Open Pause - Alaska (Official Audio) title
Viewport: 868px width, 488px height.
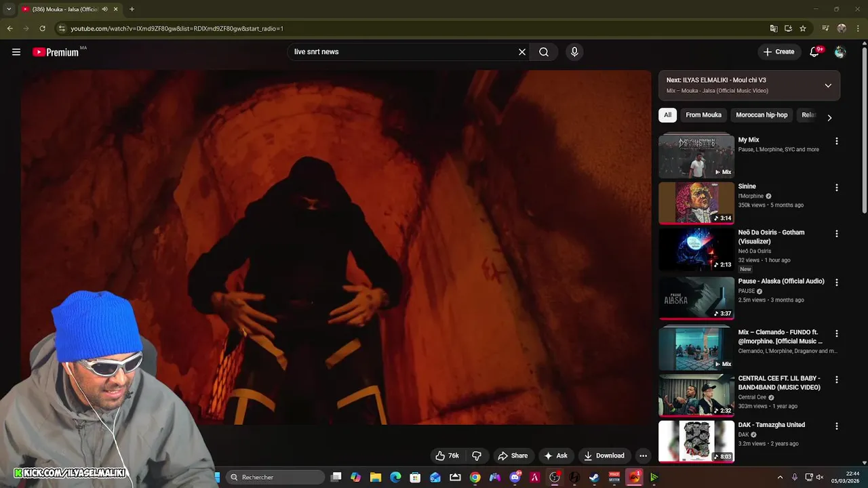[781, 281]
